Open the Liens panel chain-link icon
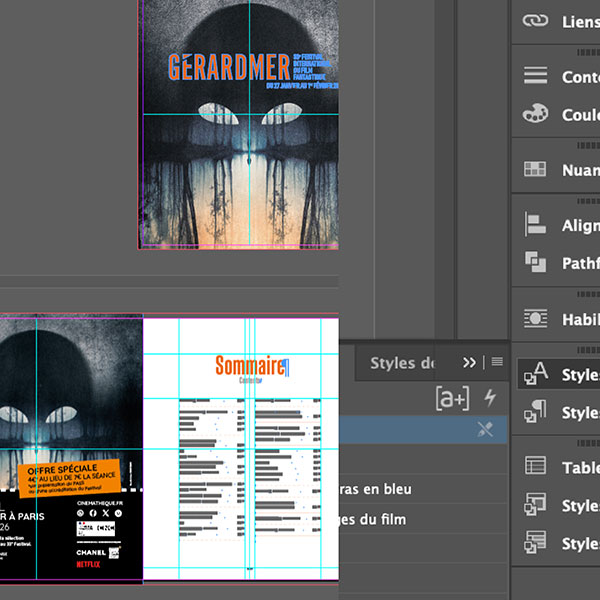600x600 pixels. tap(535, 21)
